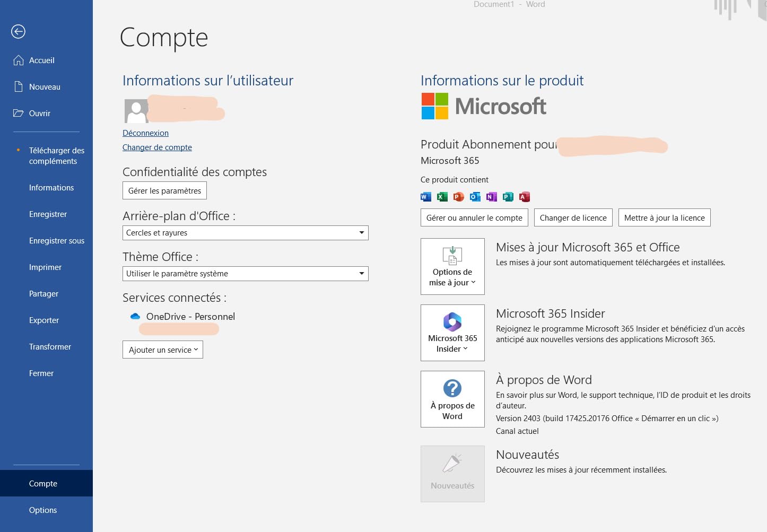The height and width of the screenshot is (532, 767).
Task: Click the greyed Nouveautés button
Action: pyautogui.click(x=452, y=474)
